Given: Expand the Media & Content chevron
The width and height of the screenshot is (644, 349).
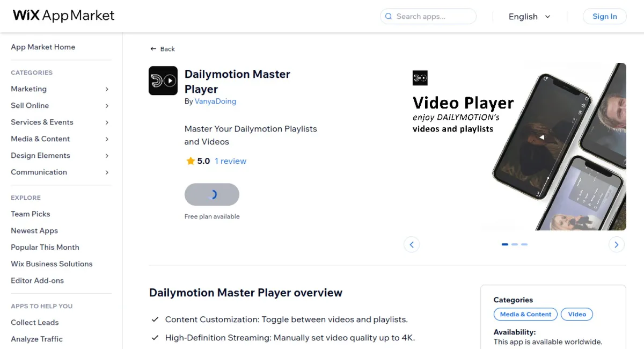Looking at the screenshot, I should coord(107,139).
